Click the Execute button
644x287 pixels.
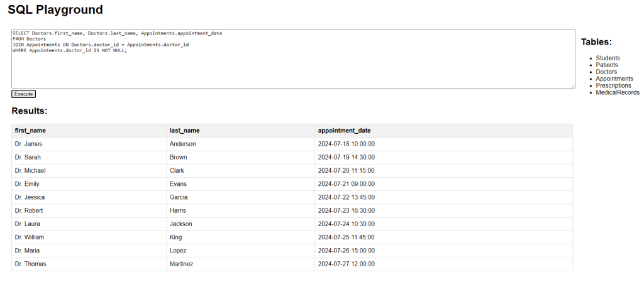[x=23, y=94]
